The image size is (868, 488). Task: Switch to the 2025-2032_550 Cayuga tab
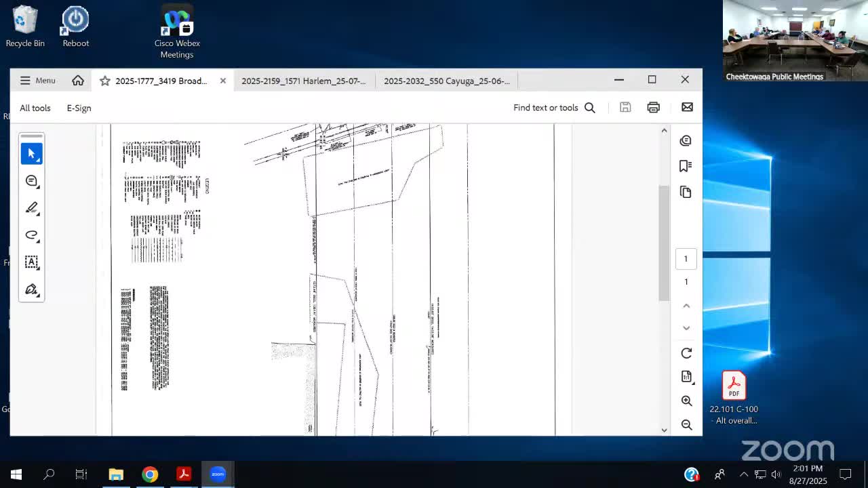(446, 81)
